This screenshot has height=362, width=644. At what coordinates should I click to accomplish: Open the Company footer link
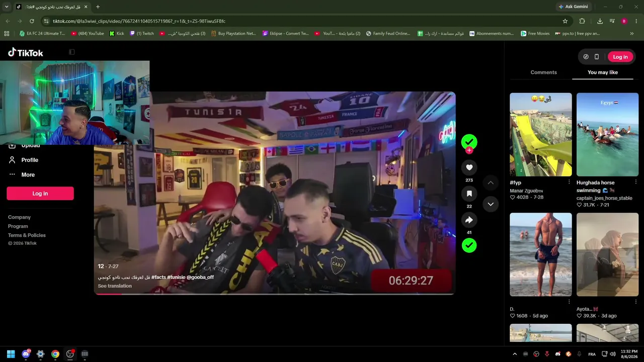tap(19, 217)
